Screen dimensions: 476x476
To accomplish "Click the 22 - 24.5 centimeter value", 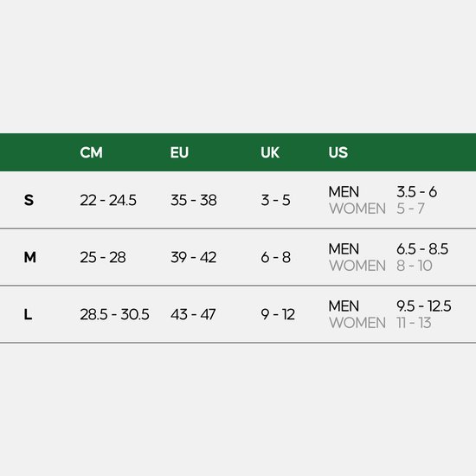I will tap(108, 200).
